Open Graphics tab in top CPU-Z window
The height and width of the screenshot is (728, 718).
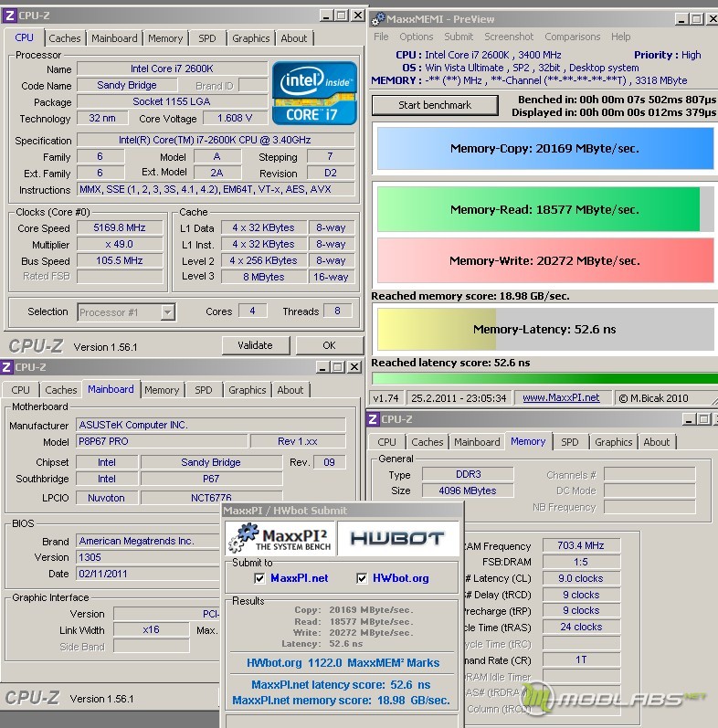click(251, 38)
